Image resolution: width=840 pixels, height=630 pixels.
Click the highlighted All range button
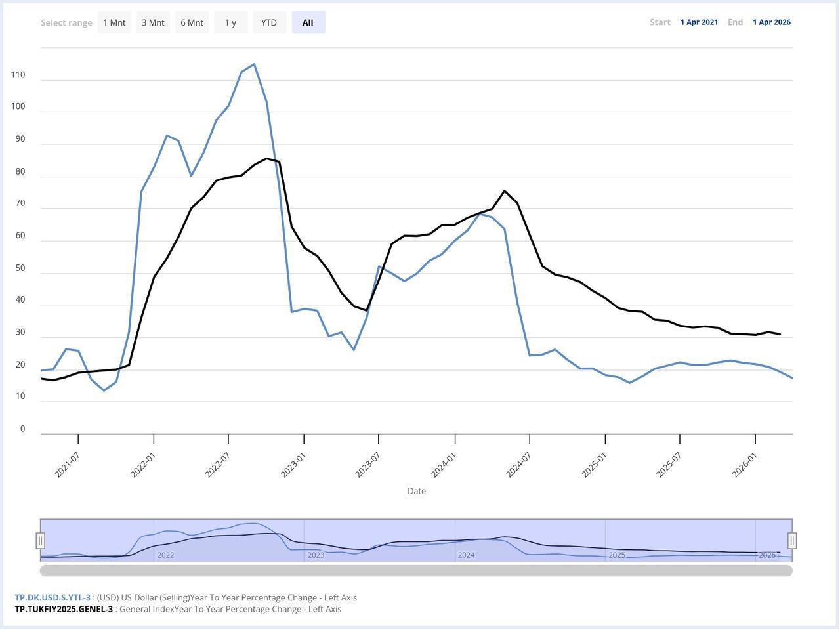click(x=308, y=22)
